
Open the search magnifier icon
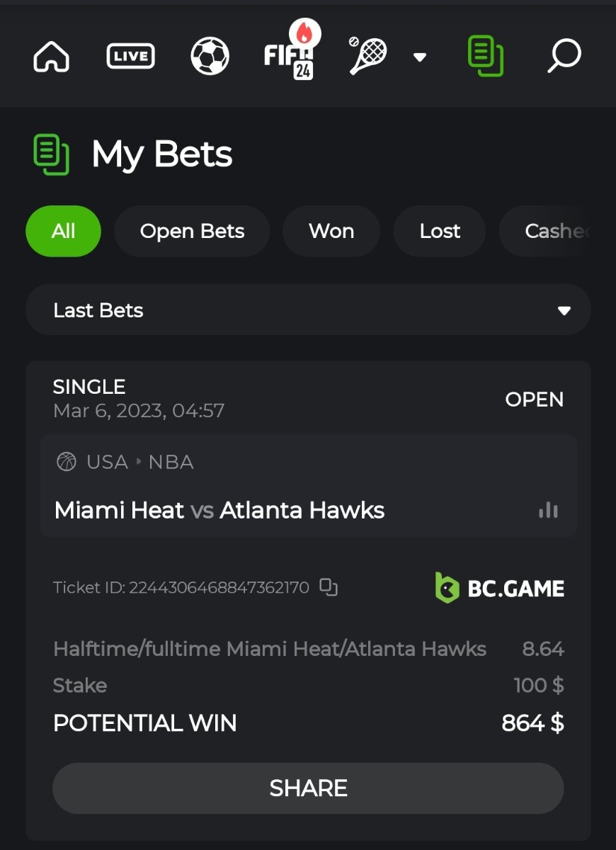tap(564, 56)
